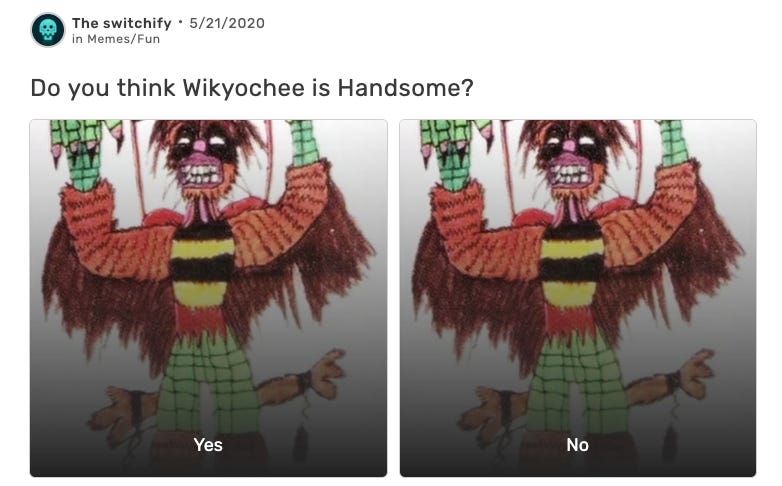This screenshot has width=782, height=486.
Task: Click the teal skull avatar icon
Action: [48, 30]
